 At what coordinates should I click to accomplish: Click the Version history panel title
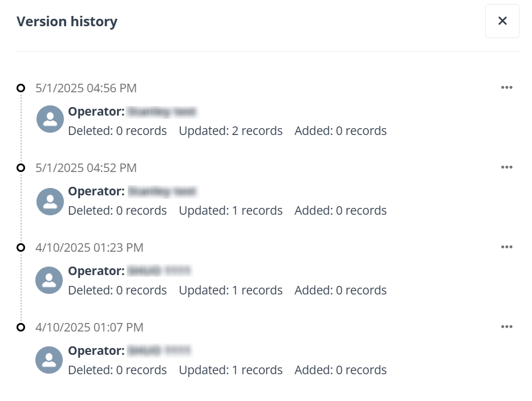(x=68, y=21)
